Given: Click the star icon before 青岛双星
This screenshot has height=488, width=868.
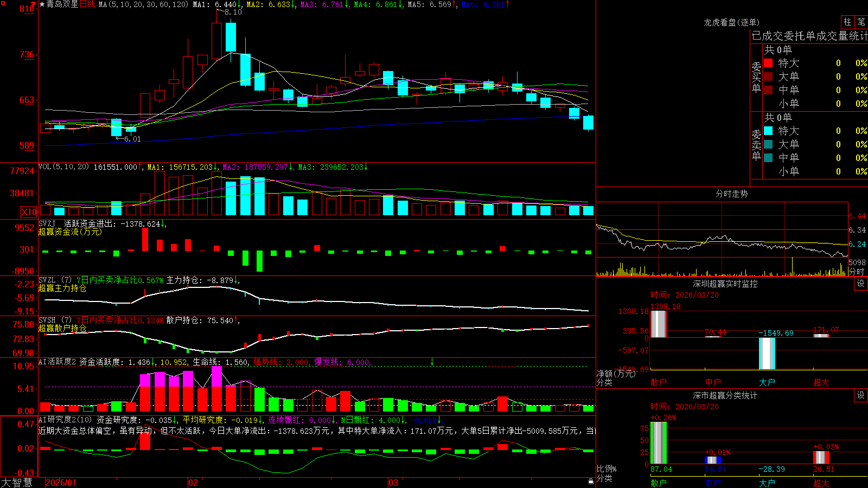Looking at the screenshot, I should coord(42,4).
